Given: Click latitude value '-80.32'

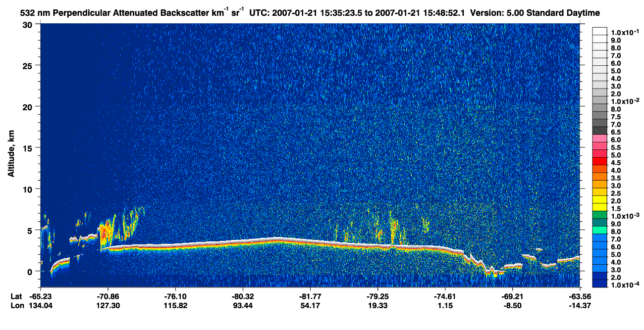Looking at the screenshot, I should 243,296.
